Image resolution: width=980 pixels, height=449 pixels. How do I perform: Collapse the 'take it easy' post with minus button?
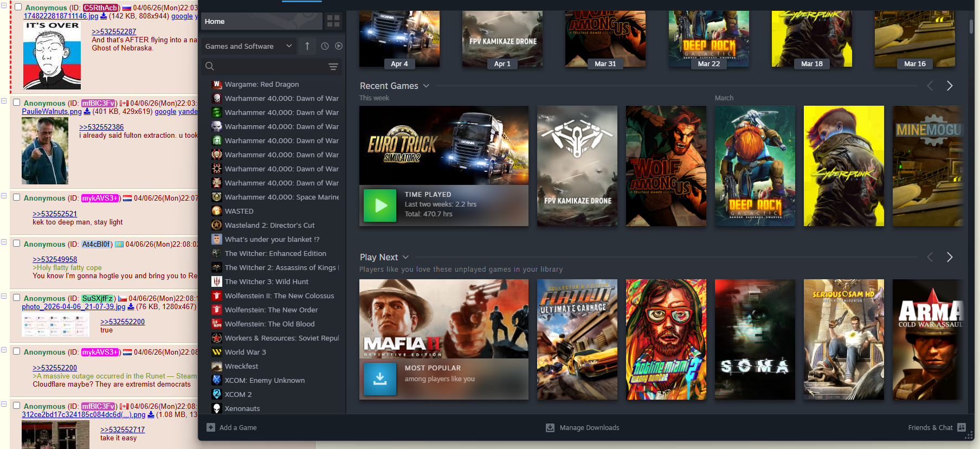(4, 404)
